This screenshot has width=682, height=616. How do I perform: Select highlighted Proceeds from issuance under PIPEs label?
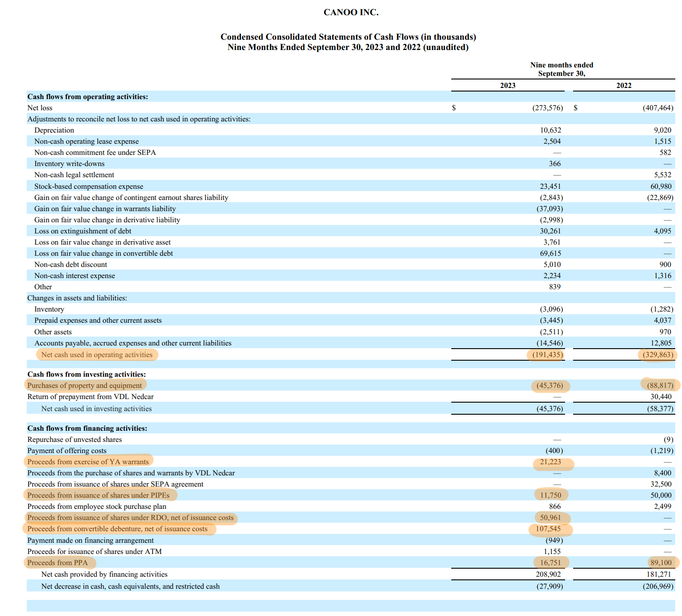[x=98, y=495]
